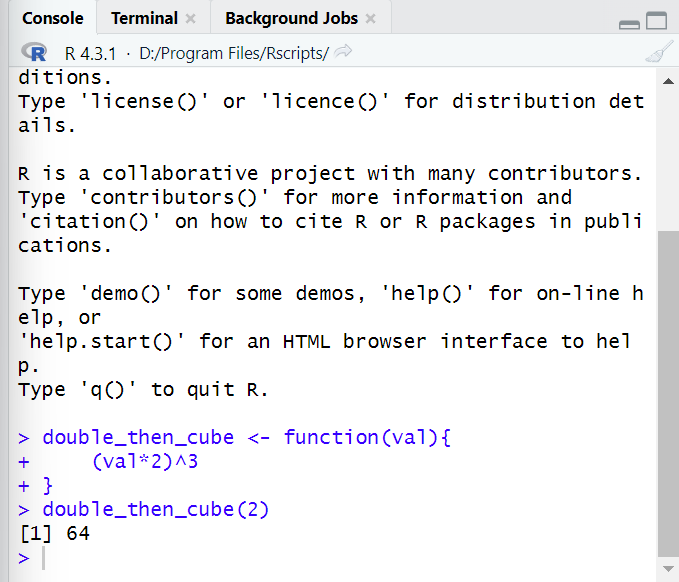Click the go-to working directory arrow icon
The width and height of the screenshot is (679, 582).
(x=343, y=53)
